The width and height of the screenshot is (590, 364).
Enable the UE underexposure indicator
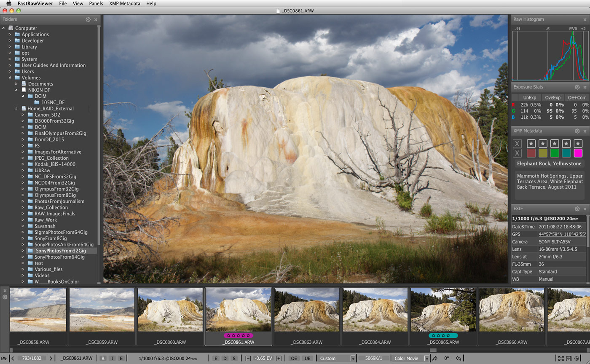(308, 358)
